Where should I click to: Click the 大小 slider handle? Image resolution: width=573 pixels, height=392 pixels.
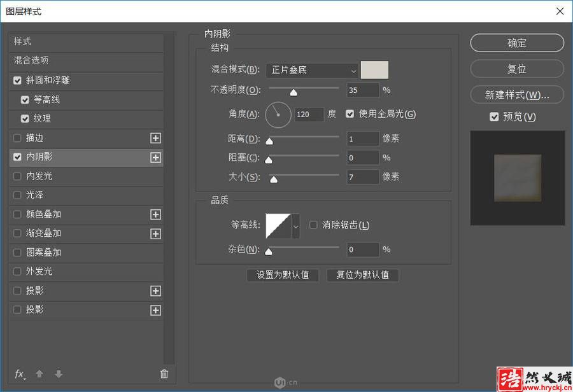273,179
